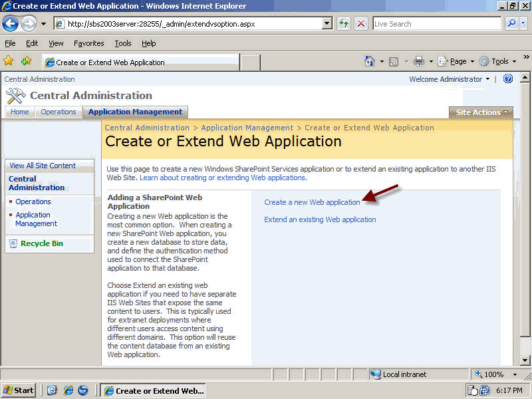
Task: Click the RSS feeds icon
Action: click(394, 62)
